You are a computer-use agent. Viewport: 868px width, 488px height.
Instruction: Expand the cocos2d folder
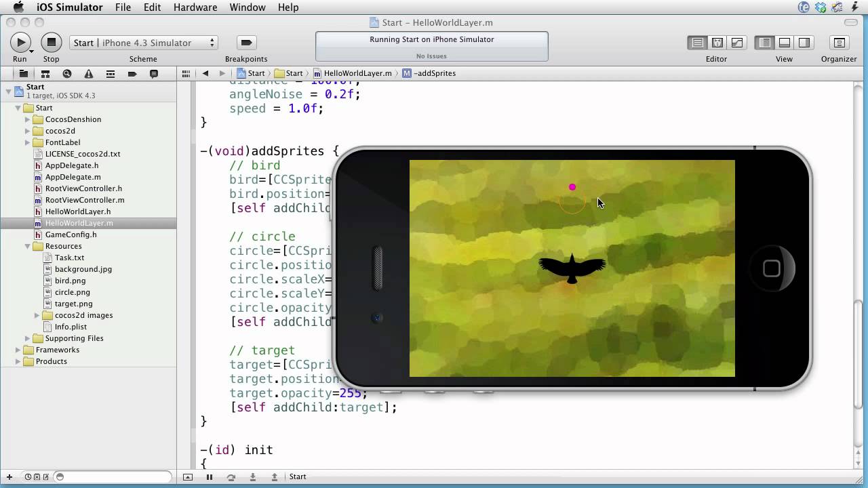[x=28, y=131]
